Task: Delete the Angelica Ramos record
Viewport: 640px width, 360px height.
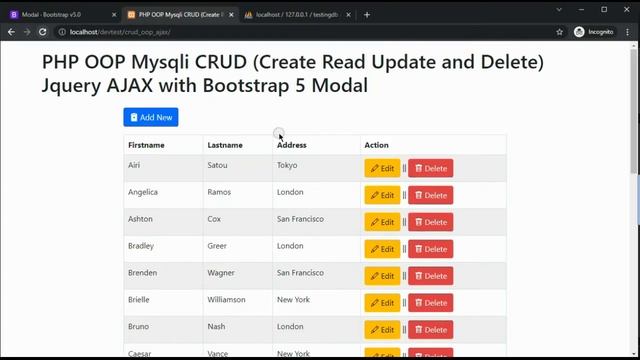Action: coord(431,195)
